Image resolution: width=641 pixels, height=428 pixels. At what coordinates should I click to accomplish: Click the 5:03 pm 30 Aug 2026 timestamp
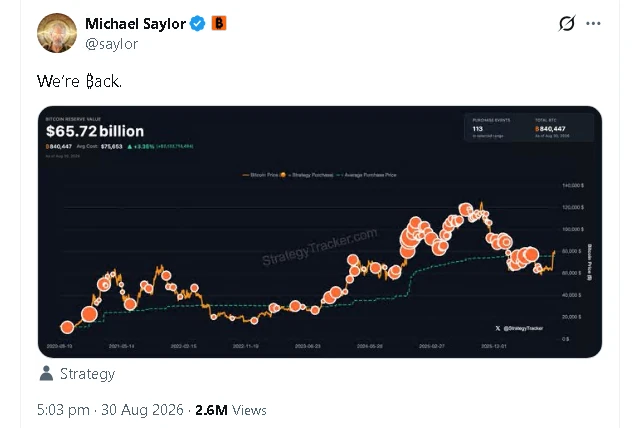[x=110, y=410]
